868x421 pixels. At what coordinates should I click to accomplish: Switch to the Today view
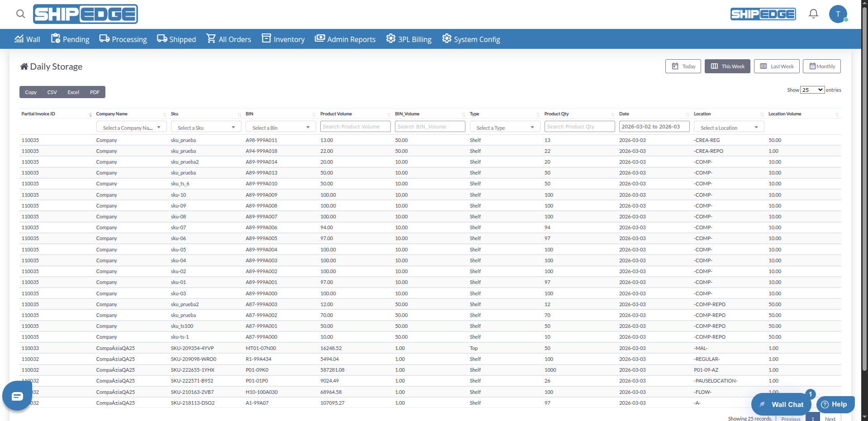pos(683,66)
